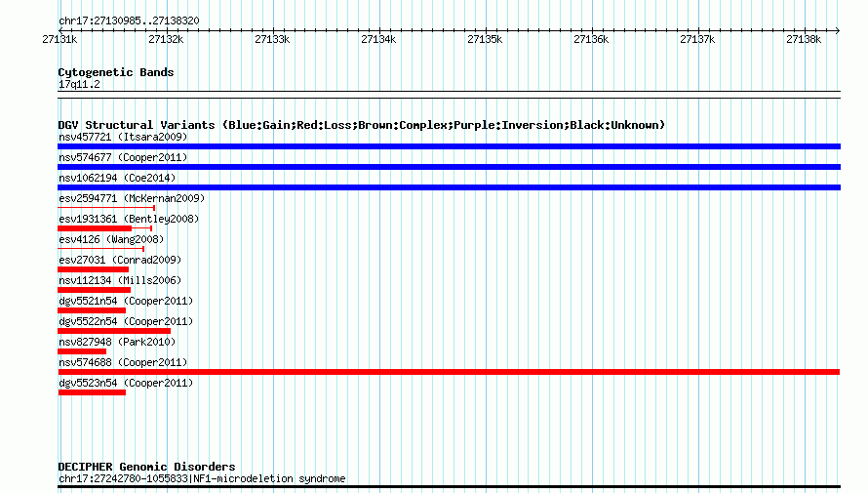Viewport: 868px width, 493px height.
Task: Select the red bar under dgv5523n54
Action: coord(92,392)
